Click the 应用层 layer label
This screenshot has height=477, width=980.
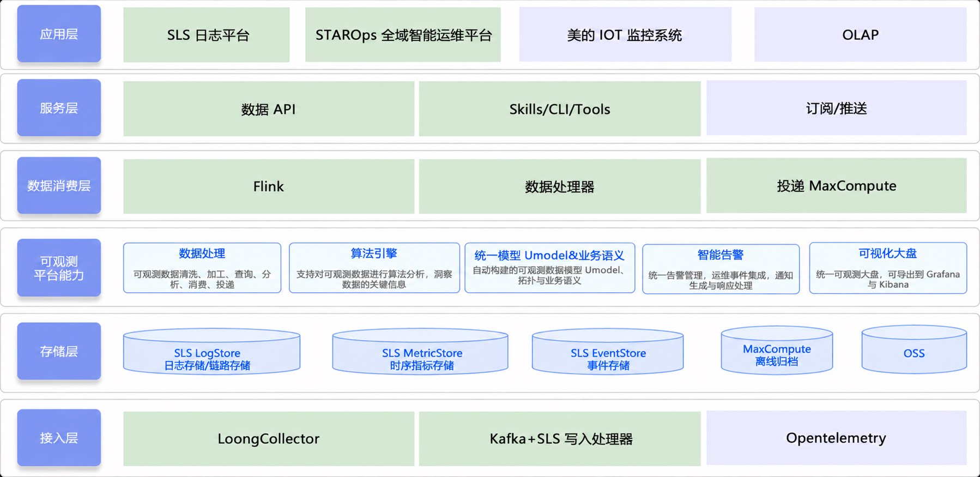(x=59, y=34)
